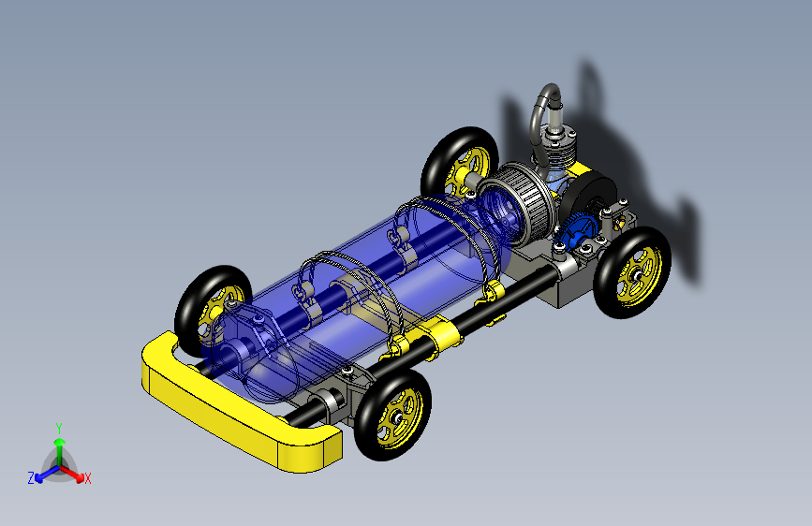Click the blue Z axis of the triad
Viewport: 812px width, 526px height.
[x=47, y=475]
